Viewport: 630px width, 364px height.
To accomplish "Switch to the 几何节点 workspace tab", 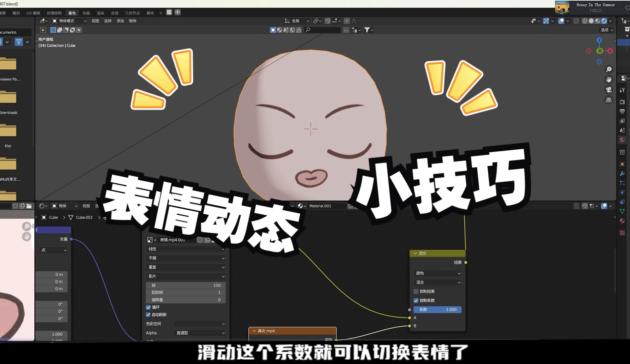I will pos(132,13).
